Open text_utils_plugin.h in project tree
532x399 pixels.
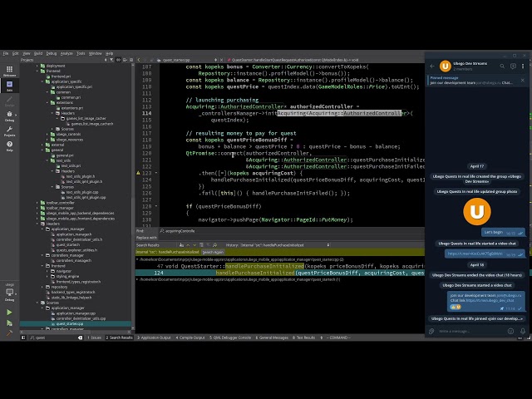81,176
